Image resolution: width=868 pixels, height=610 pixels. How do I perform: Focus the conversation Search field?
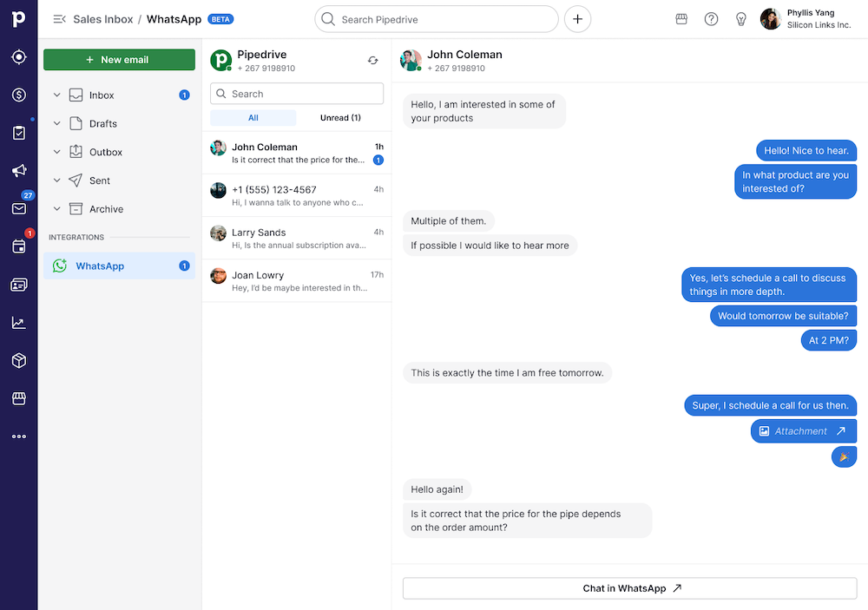pyautogui.click(x=297, y=94)
